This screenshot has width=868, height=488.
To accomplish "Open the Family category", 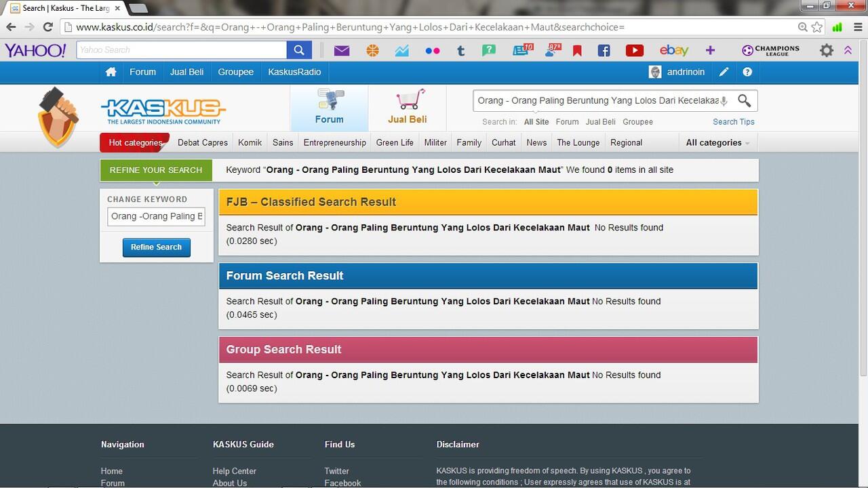I will click(469, 143).
